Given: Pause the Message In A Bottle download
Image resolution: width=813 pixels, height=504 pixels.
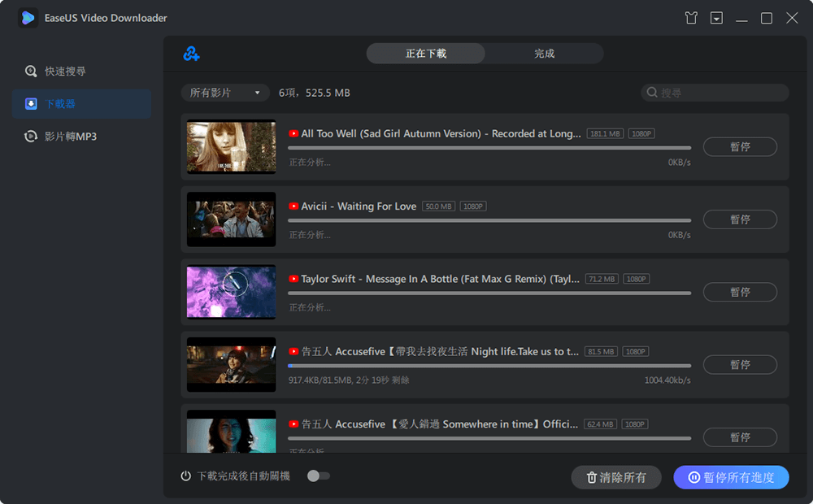Looking at the screenshot, I should (740, 292).
